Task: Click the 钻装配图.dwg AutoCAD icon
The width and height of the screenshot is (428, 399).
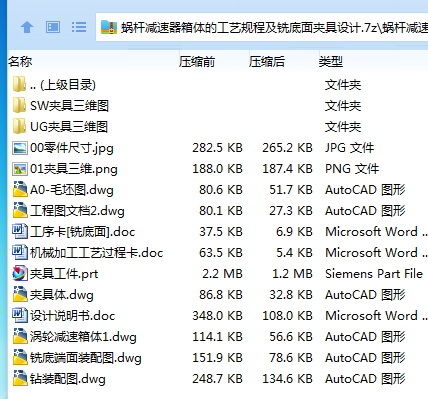Action: click(x=20, y=378)
